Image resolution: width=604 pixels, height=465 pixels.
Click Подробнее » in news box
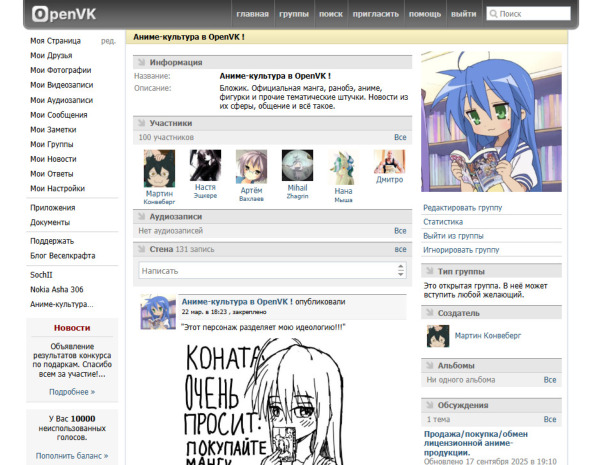point(72,392)
